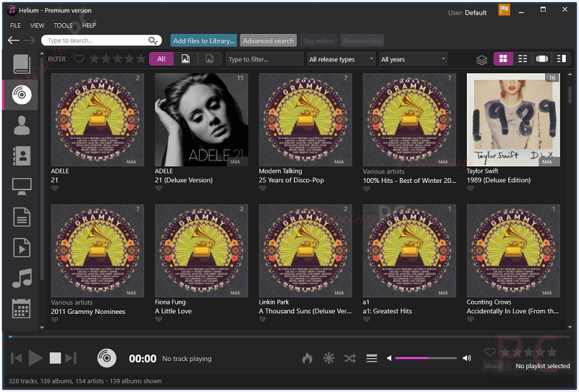Switch to cover flow view
The height and width of the screenshot is (392, 579).
(541, 59)
